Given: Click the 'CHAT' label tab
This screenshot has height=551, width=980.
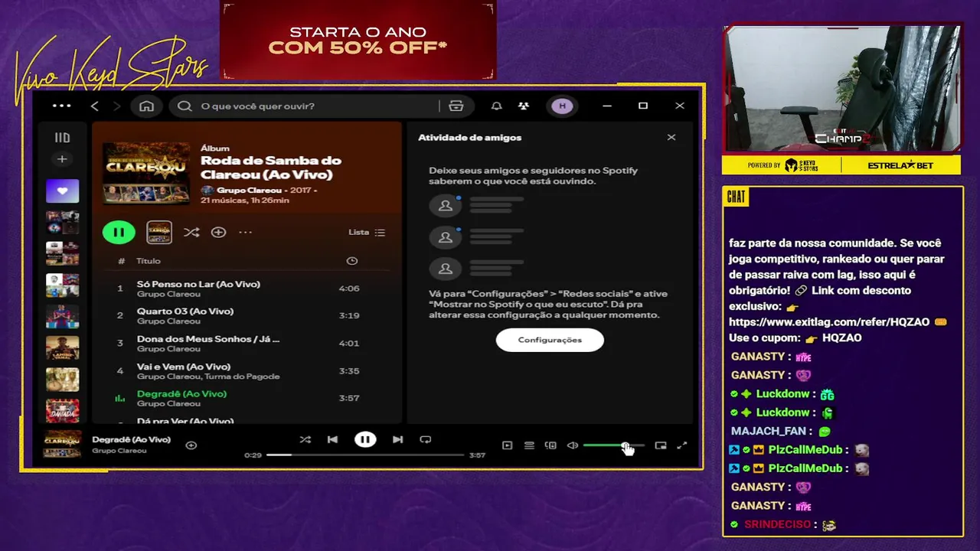Looking at the screenshot, I should click(x=736, y=197).
